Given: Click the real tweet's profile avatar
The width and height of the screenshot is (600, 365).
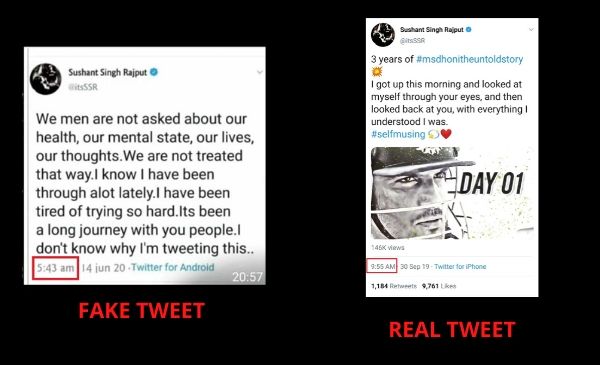Looking at the screenshot, I should click(383, 35).
